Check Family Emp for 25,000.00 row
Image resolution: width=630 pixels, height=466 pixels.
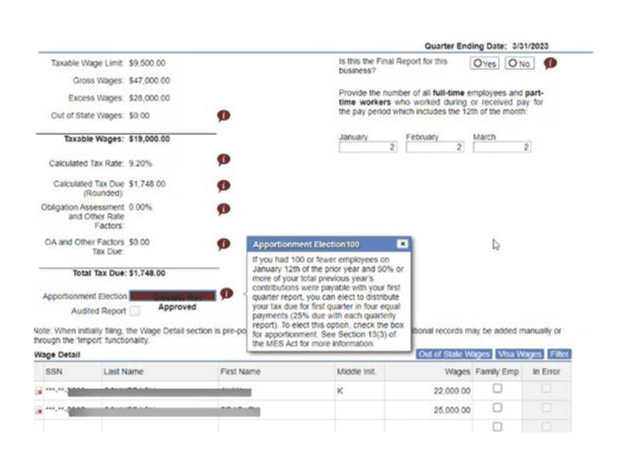(497, 407)
